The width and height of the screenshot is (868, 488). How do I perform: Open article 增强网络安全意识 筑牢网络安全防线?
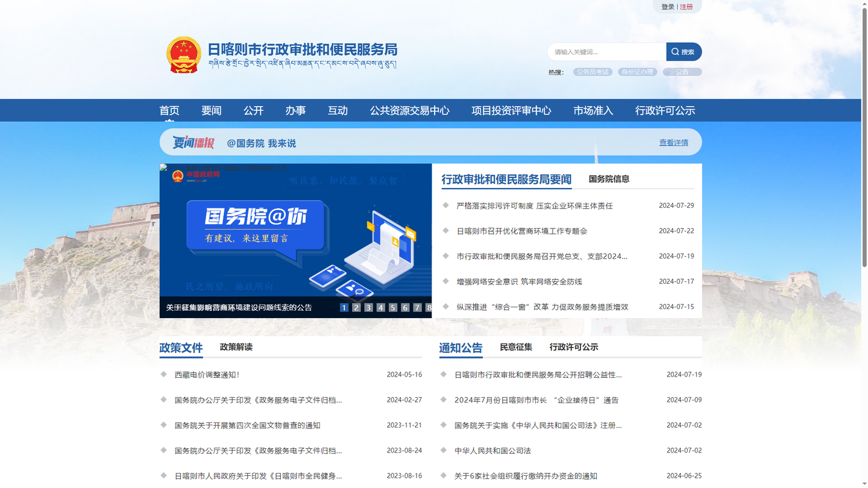tap(520, 282)
